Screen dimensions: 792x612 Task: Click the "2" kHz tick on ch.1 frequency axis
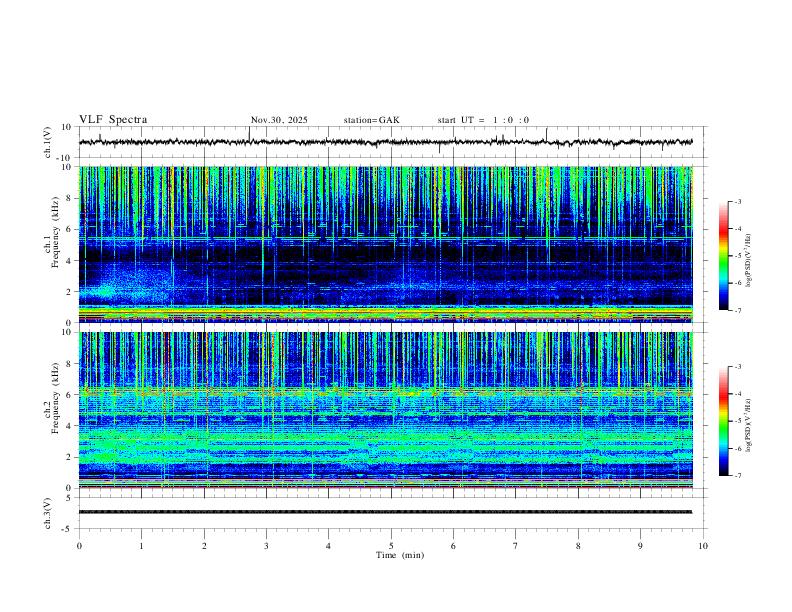click(70, 291)
